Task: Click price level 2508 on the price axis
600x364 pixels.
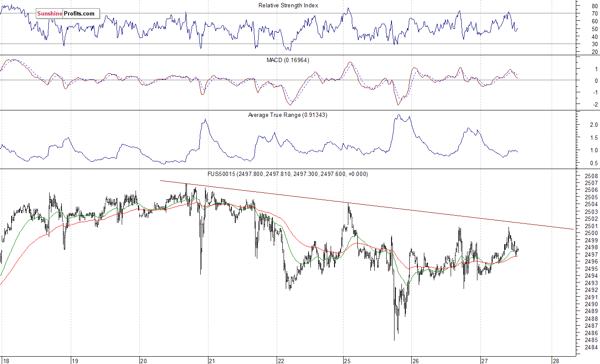Action: [x=592, y=176]
